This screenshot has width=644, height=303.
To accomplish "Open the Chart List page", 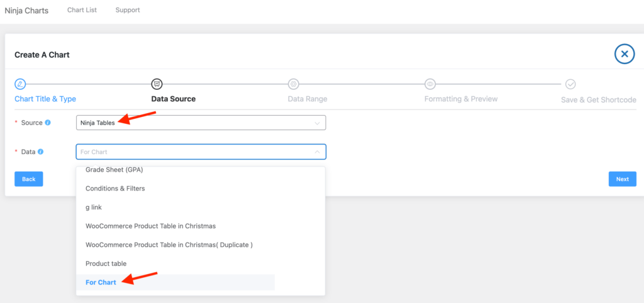I will click(x=82, y=10).
